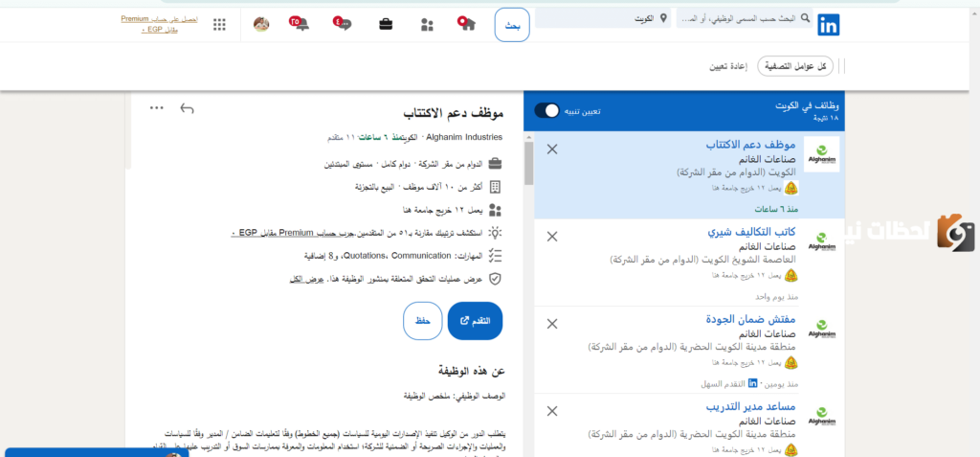
Task: Click the search magnifier icon
Action: pyautogui.click(x=804, y=18)
